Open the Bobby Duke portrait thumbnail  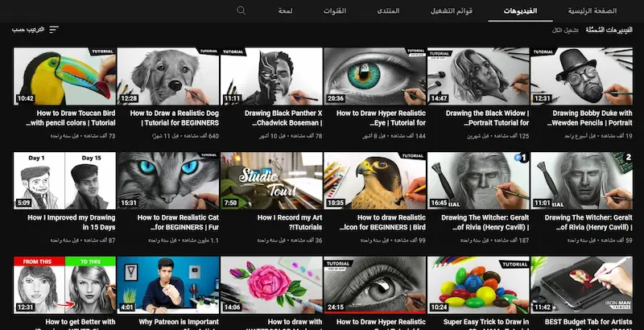click(581, 76)
